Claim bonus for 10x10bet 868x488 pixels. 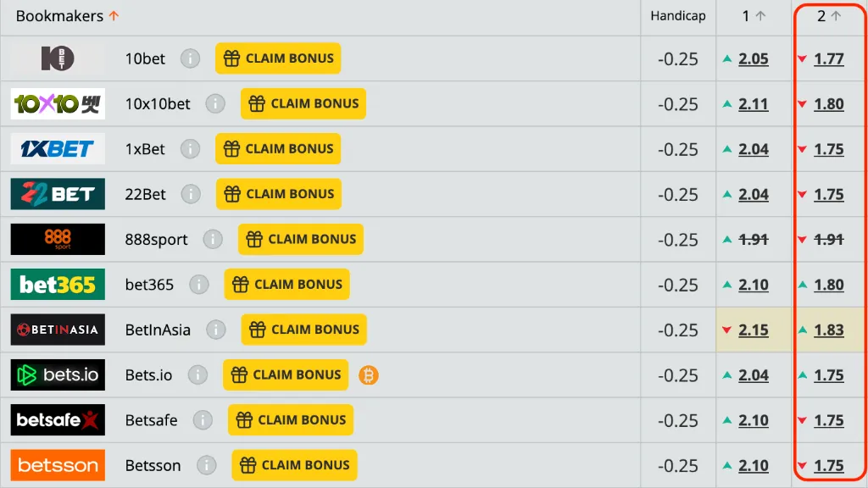303,103
